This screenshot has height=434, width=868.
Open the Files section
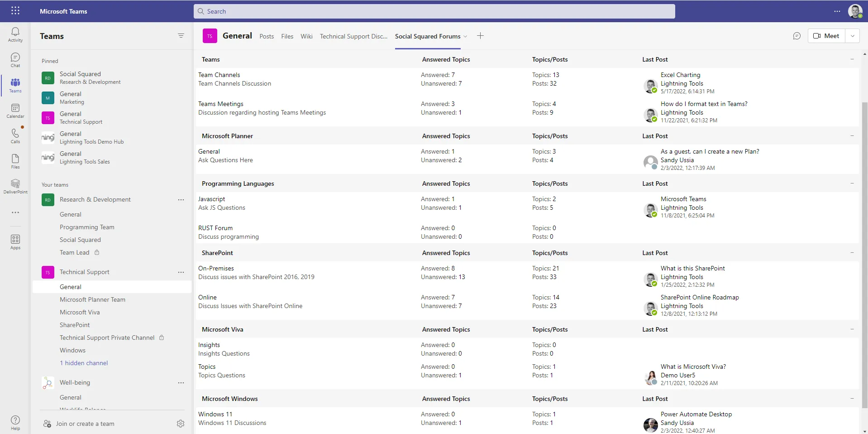point(15,159)
